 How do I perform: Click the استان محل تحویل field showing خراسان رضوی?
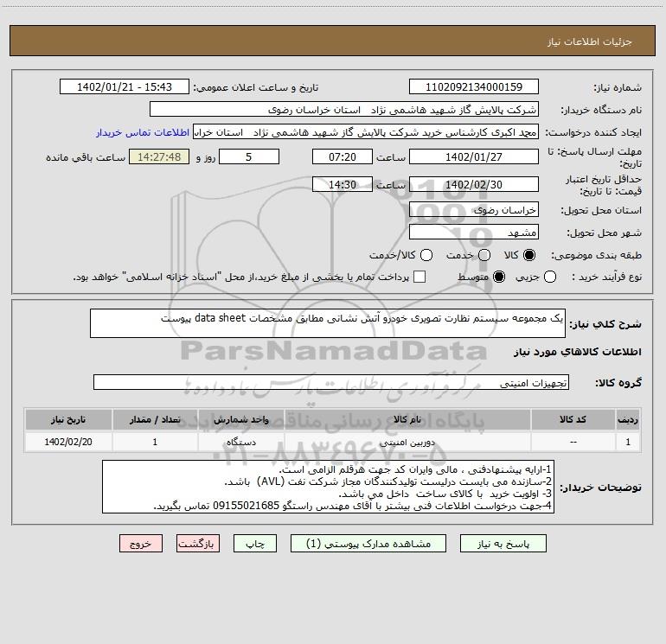coord(473,210)
